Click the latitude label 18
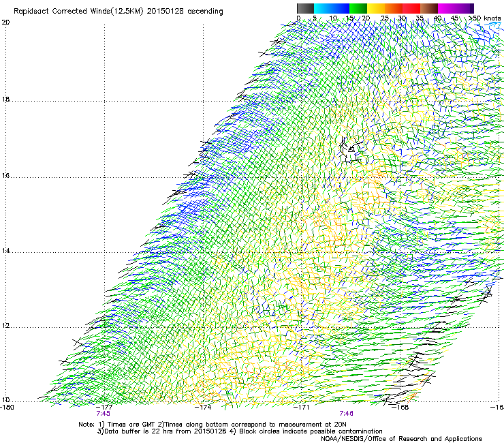 coord(5,99)
